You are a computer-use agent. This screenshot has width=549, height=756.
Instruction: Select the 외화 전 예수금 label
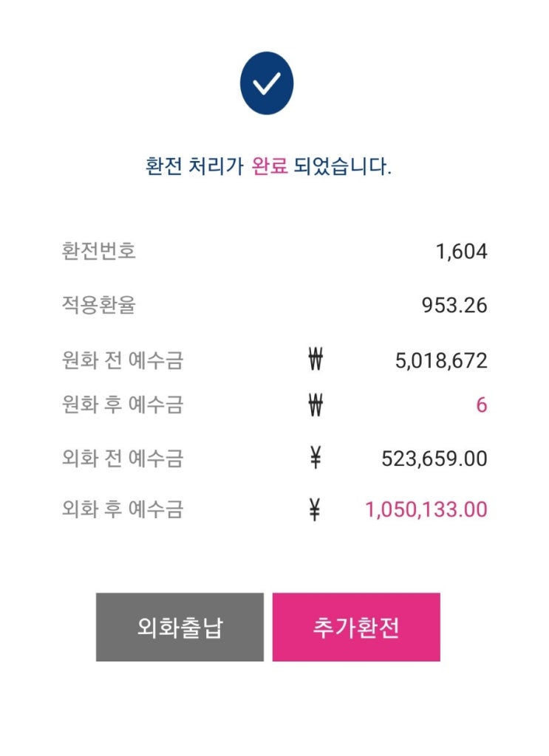tap(123, 459)
